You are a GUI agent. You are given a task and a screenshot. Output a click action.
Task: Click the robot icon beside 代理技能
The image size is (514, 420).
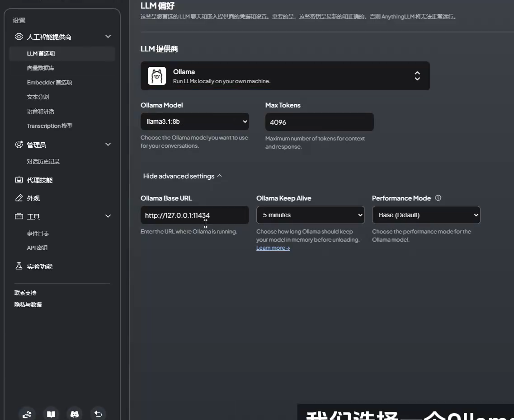(x=19, y=180)
